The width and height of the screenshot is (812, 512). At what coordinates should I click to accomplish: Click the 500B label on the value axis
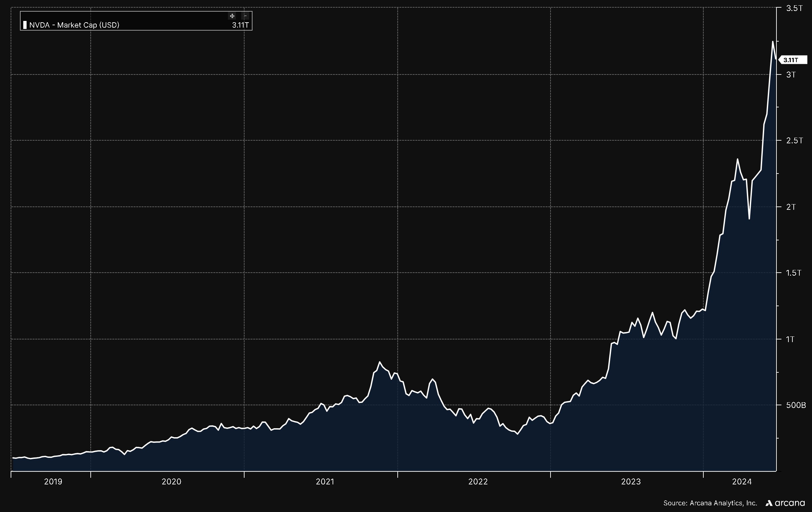coord(796,405)
